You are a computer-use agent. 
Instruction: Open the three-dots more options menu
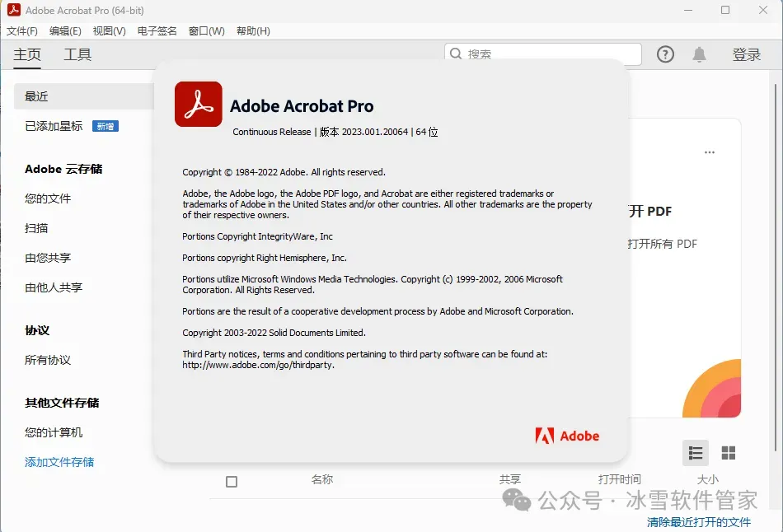[x=710, y=152]
